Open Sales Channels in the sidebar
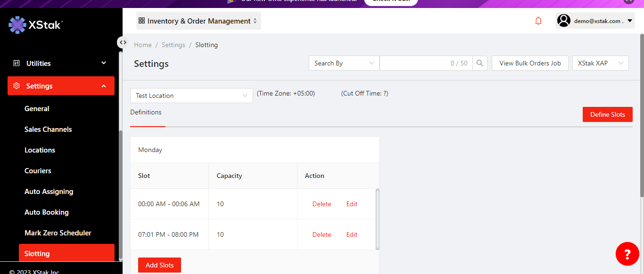The height and width of the screenshot is (274, 644). click(48, 129)
